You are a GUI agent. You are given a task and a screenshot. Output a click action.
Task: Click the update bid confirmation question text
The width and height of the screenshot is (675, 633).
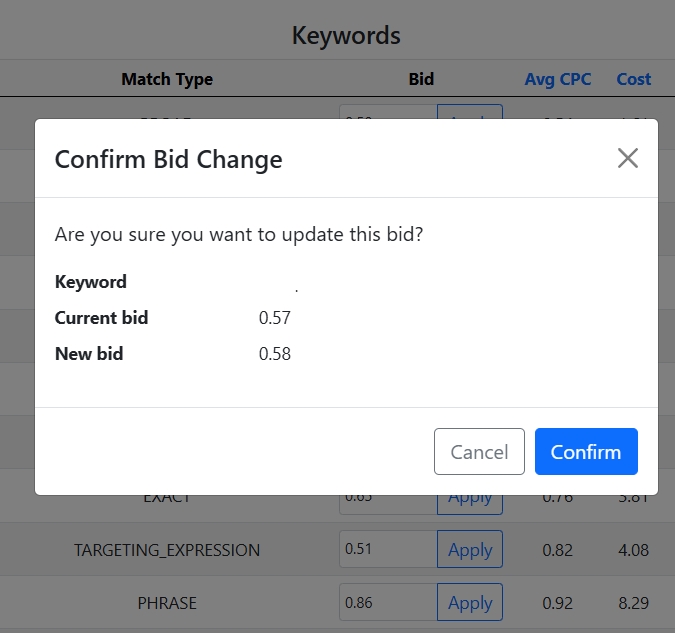click(x=239, y=235)
